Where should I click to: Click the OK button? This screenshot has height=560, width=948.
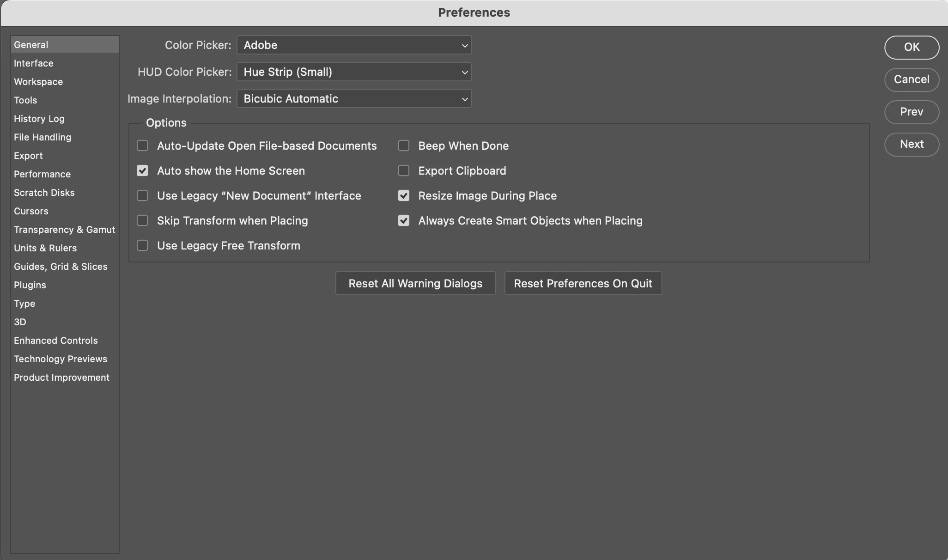pos(912,47)
